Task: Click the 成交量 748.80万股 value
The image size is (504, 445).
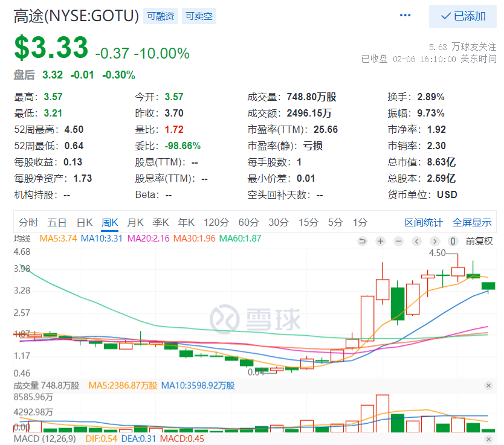Action: [311, 97]
